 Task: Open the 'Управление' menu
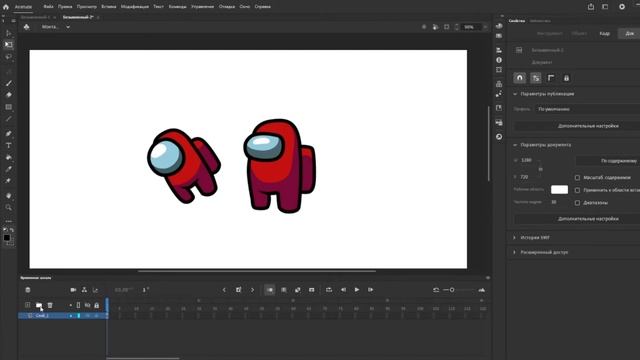point(202,7)
